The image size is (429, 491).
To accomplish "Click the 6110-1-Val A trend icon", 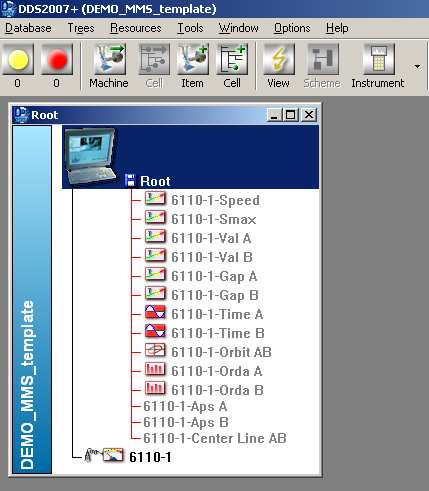I will (x=155, y=236).
